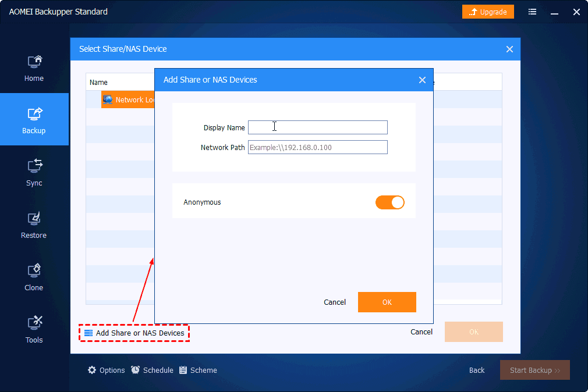The width and height of the screenshot is (588, 392).
Task: Close the AOMEI Backupper application window
Action: point(577,12)
